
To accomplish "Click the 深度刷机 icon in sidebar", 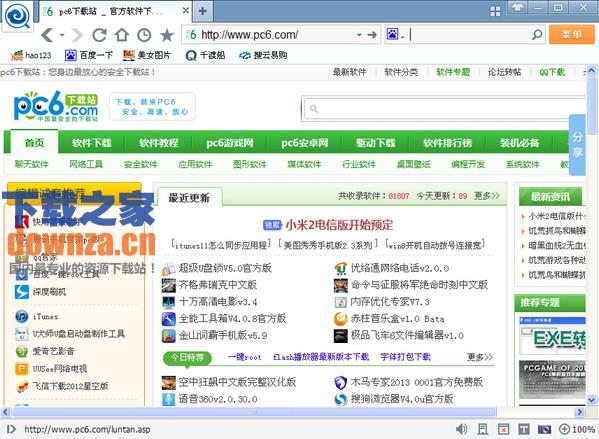I will point(22,292).
